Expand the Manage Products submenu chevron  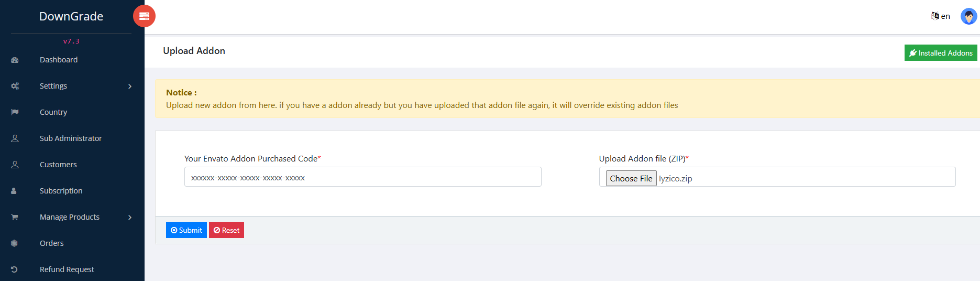(130, 217)
